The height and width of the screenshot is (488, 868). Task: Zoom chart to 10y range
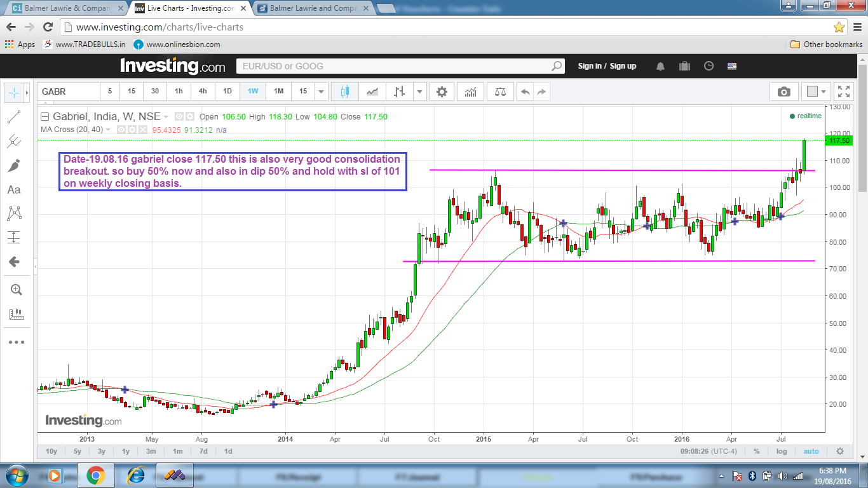51,451
